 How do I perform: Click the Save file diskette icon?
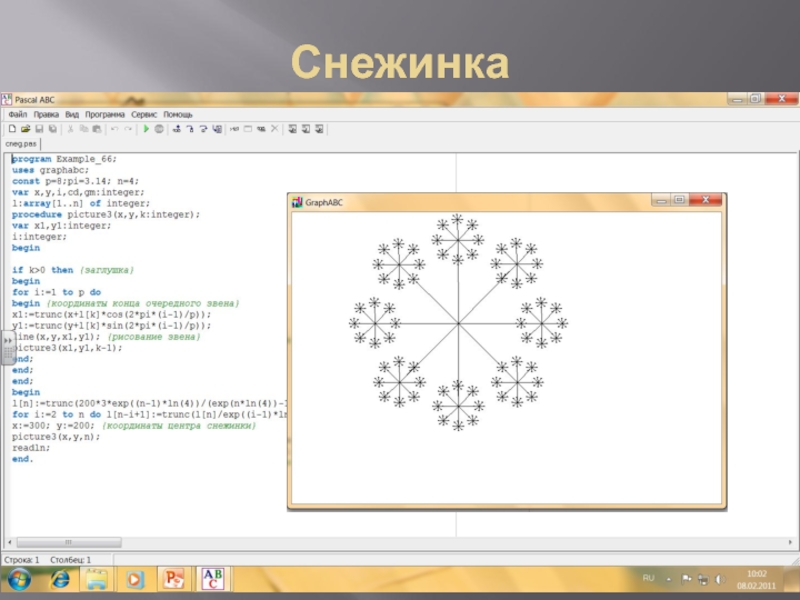coord(38,129)
